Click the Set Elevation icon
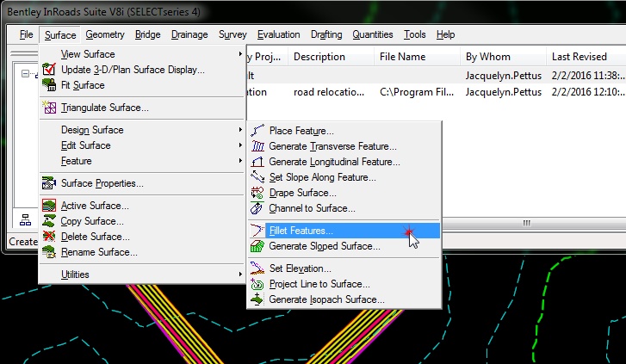 (257, 268)
